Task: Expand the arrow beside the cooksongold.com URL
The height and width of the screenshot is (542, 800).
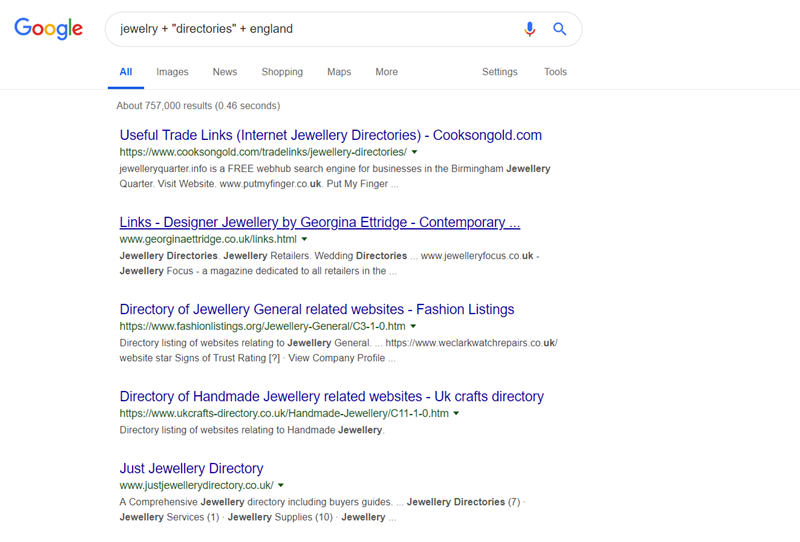Action: click(x=415, y=152)
